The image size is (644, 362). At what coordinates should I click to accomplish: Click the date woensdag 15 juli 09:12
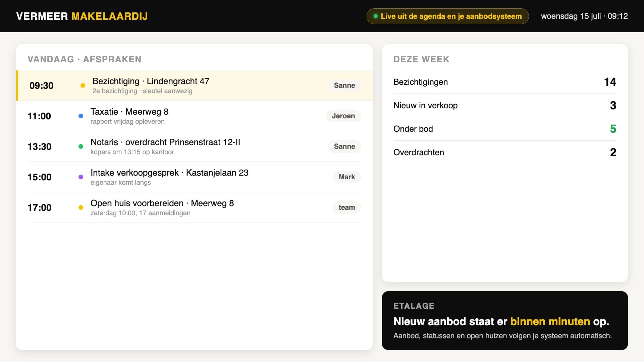tap(584, 16)
